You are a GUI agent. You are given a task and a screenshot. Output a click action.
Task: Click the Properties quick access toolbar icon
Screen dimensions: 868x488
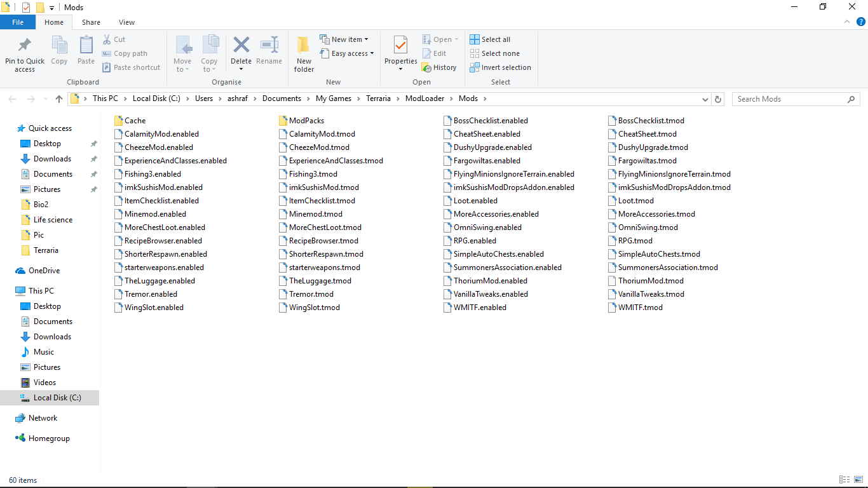pos(26,8)
